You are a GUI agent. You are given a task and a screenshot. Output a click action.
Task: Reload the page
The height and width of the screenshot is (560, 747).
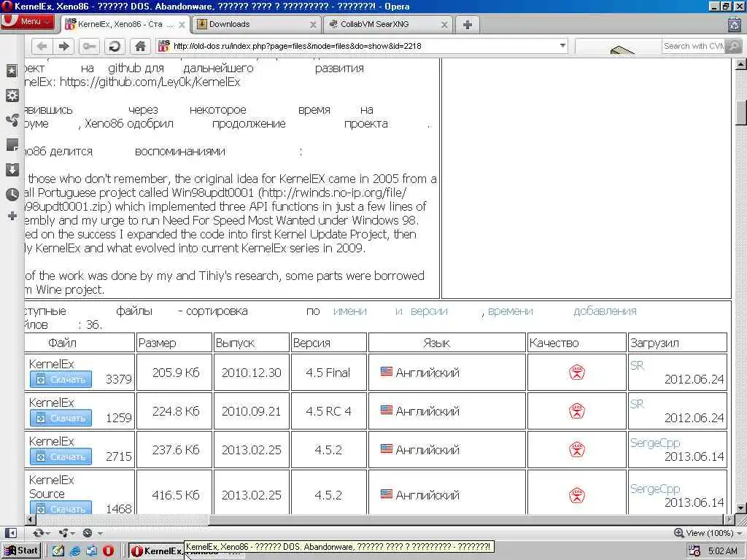115,46
